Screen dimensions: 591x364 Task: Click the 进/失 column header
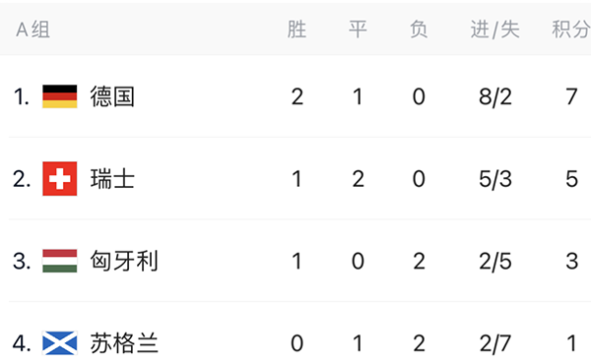[x=494, y=30]
